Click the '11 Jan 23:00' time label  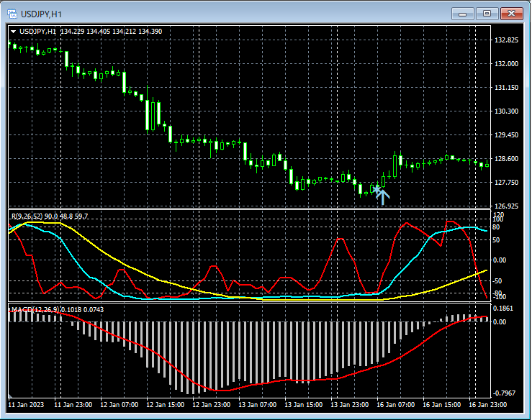pyautogui.click(x=73, y=405)
